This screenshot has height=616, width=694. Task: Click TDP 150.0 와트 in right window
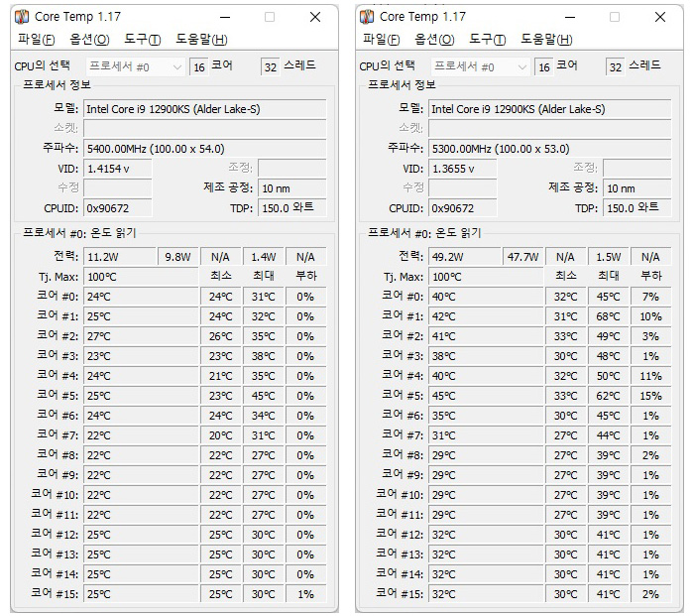tap(636, 208)
